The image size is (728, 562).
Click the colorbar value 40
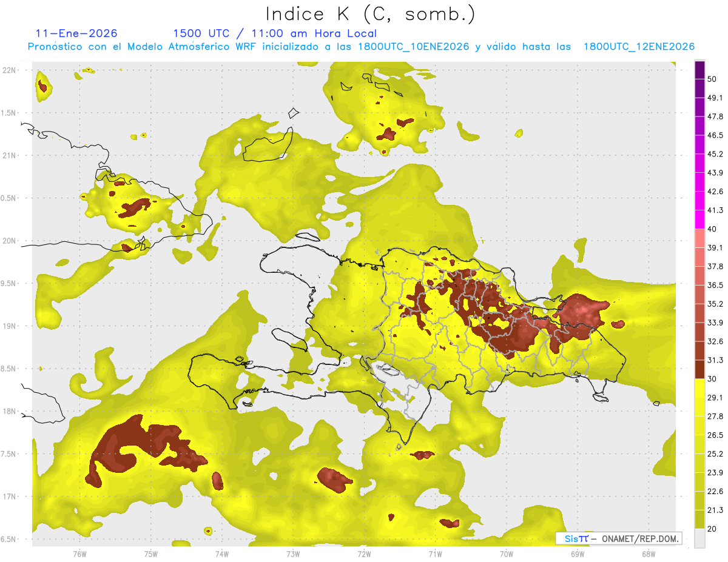[712, 229]
